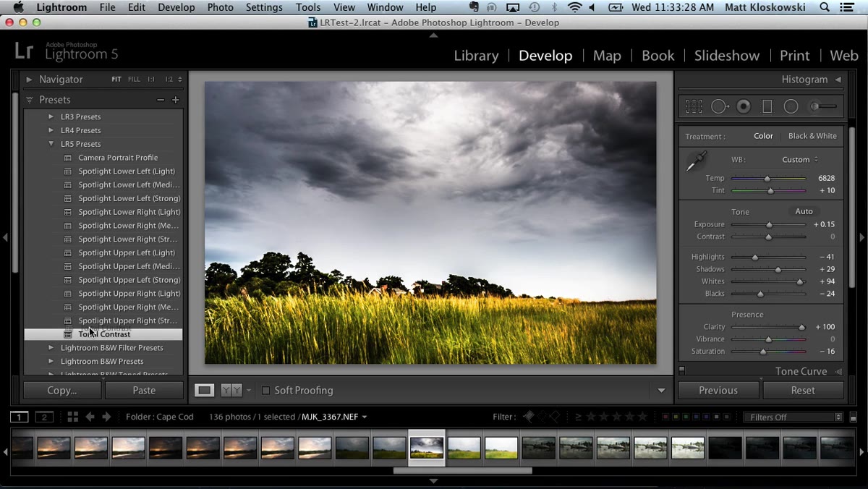Click the Wi-Fi status icon
This screenshot has width=868, height=489.
pyautogui.click(x=575, y=7)
